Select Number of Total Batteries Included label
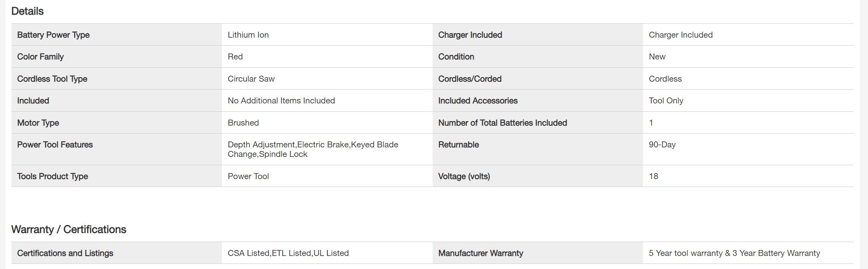The width and height of the screenshot is (868, 269). pyautogui.click(x=502, y=123)
